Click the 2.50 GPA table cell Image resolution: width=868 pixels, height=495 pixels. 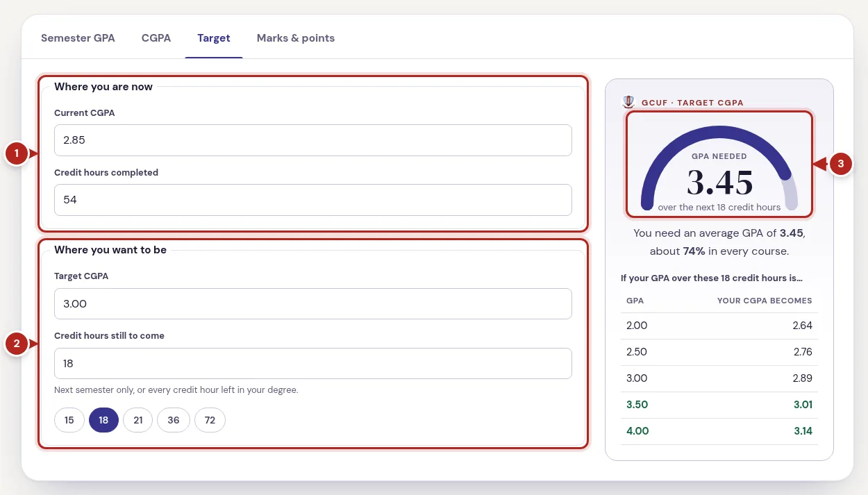(637, 352)
